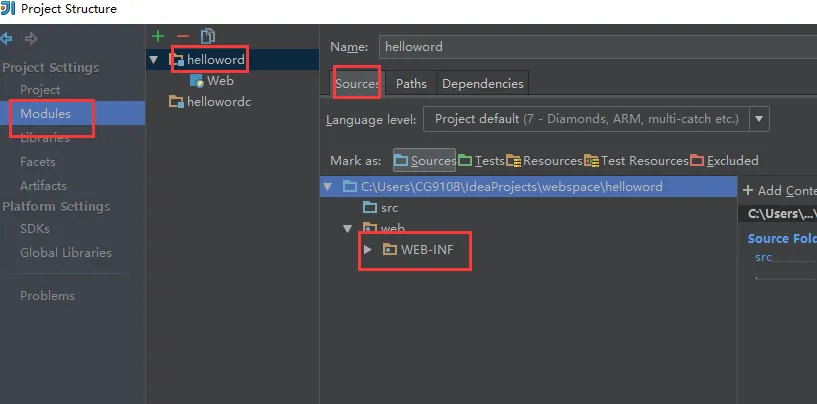
Task: Switch to the Sources tab
Action: coord(357,83)
